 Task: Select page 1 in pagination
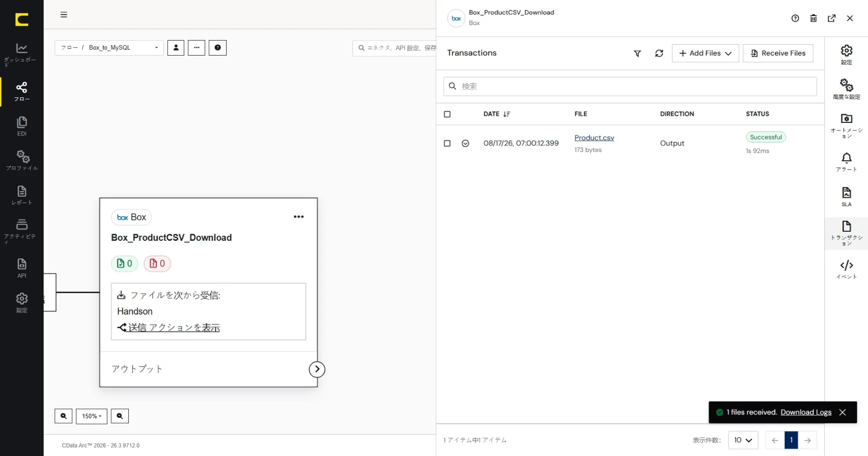tap(791, 440)
